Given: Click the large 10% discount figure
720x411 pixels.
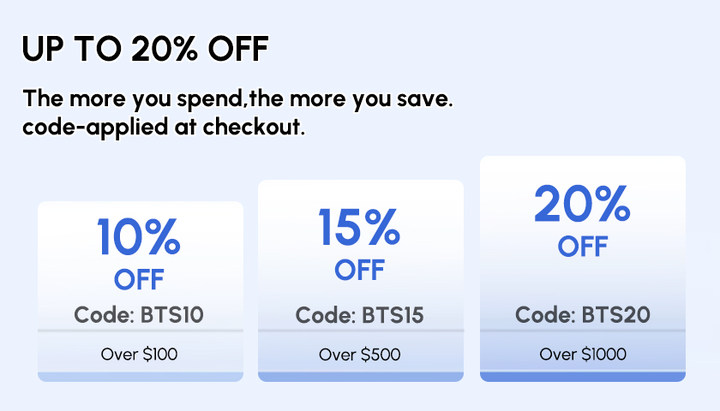Looking at the screenshot, I should 139,236.
